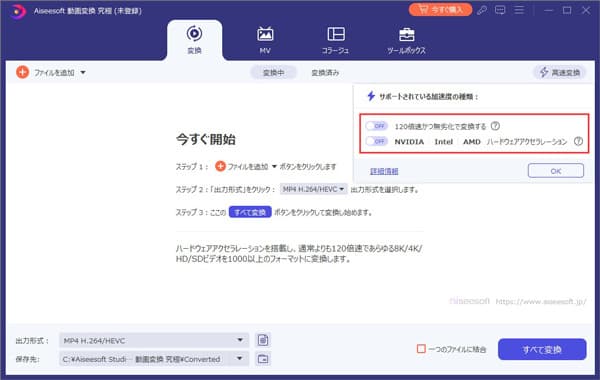
Task: Open the 出力形式 MP4 H.264/HEVC combo box
Action: (x=154, y=340)
